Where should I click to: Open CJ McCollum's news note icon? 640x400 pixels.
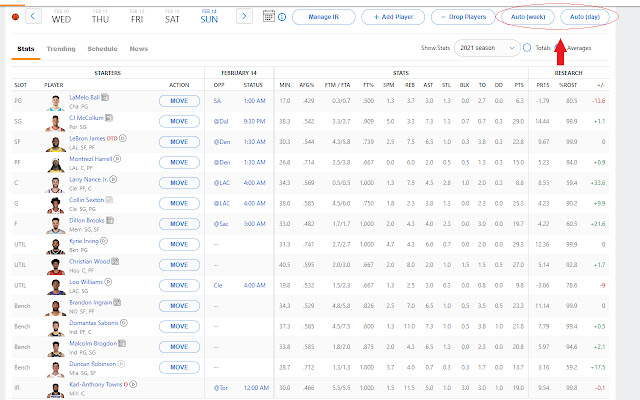pyautogui.click(x=109, y=118)
